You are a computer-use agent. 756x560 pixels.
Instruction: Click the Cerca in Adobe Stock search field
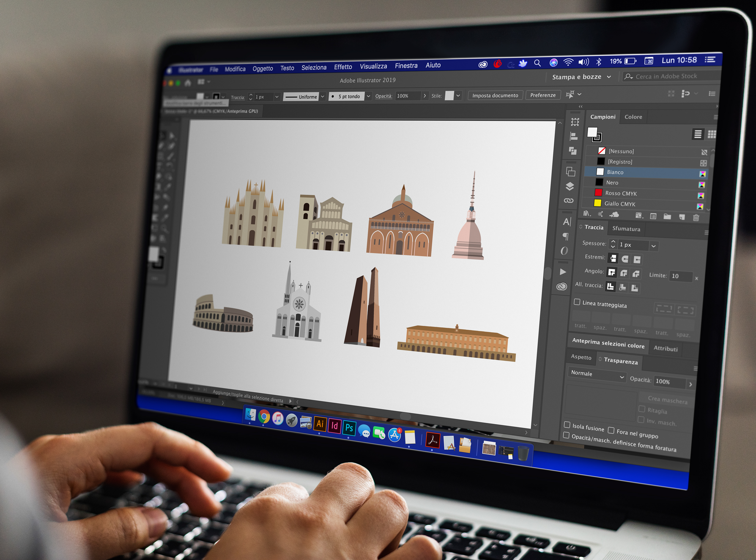click(x=672, y=76)
